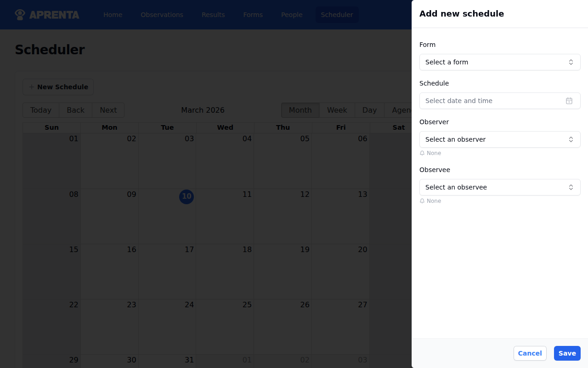Open the Select an observer dropdown
This screenshot has width=588, height=368.
pyautogui.click(x=500, y=139)
